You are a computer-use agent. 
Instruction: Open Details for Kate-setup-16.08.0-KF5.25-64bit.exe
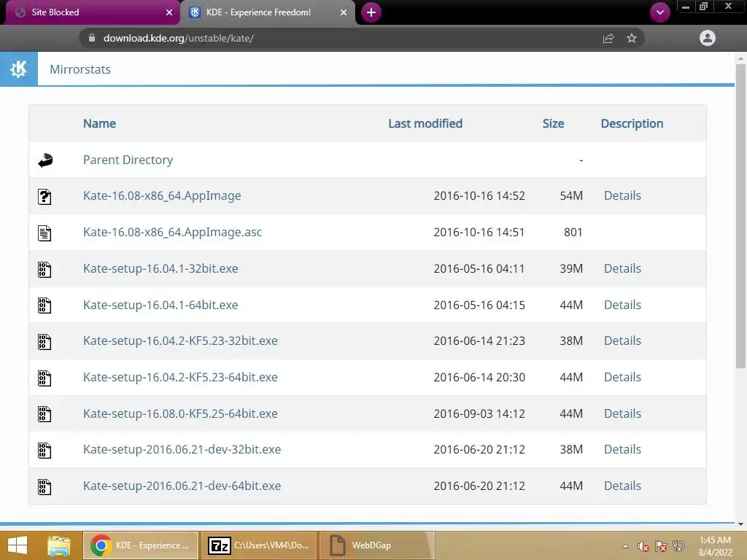(622, 414)
